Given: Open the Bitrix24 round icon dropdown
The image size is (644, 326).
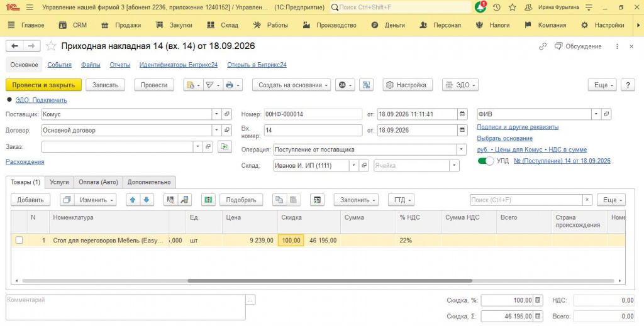Looking at the screenshot, I should [345, 85].
